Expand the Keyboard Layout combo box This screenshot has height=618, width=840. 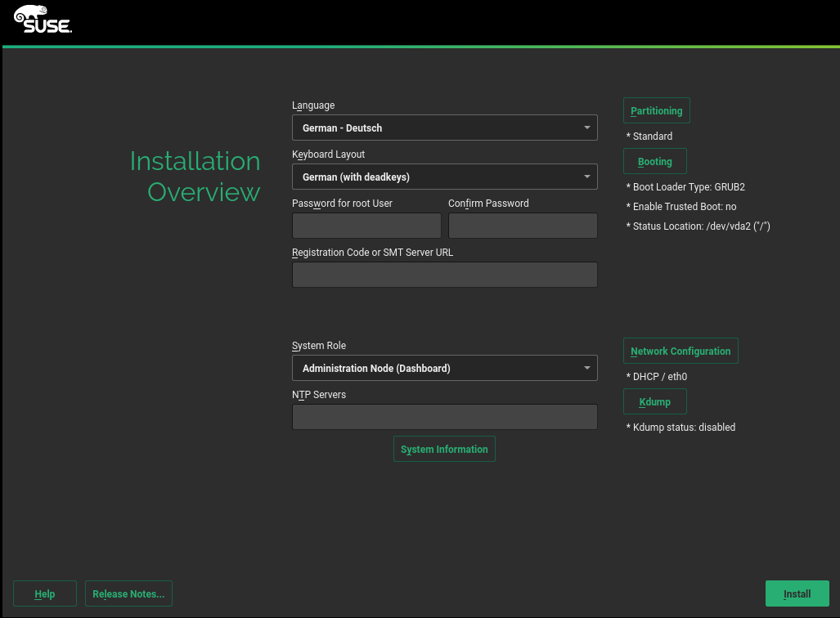[444, 177]
